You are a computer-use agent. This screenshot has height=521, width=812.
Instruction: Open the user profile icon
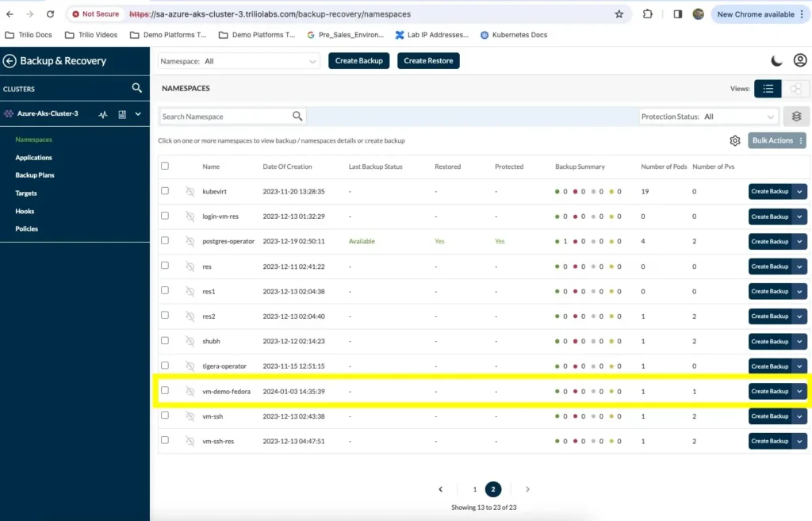(x=800, y=60)
